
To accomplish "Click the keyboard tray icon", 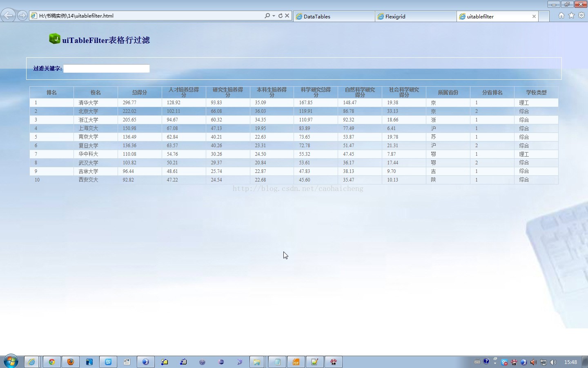I will [x=477, y=362].
